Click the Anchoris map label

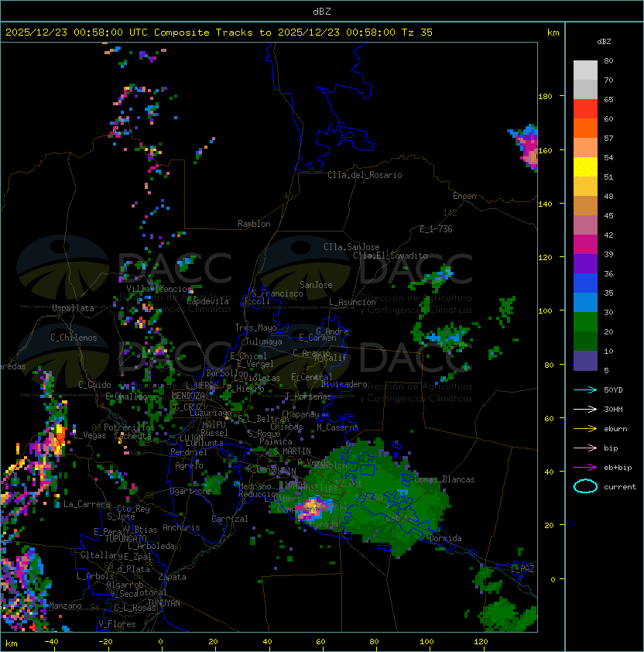pyautogui.click(x=181, y=527)
